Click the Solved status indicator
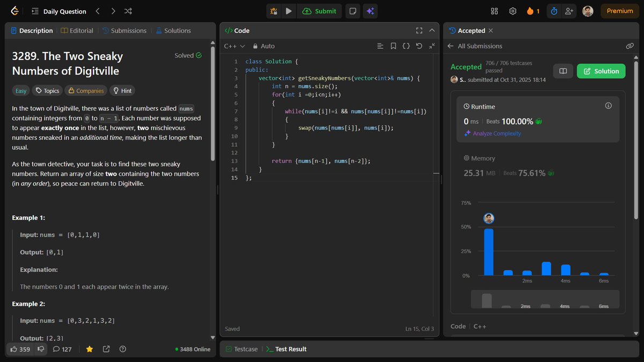The image size is (644, 362). coord(188,55)
